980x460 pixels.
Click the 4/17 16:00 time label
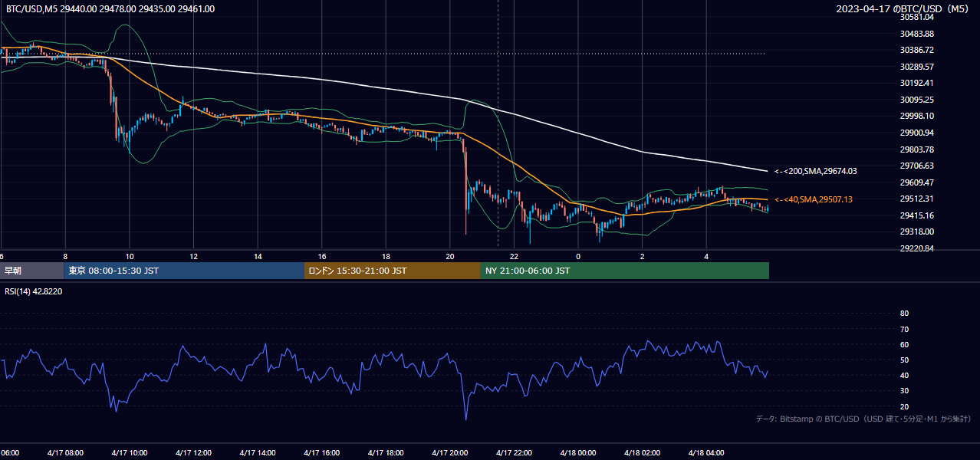pos(321,453)
